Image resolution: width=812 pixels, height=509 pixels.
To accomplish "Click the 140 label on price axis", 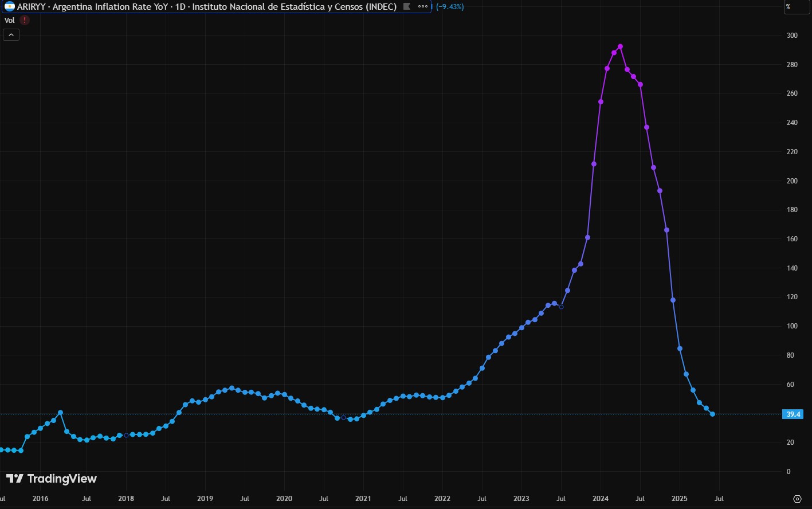I will [792, 268].
